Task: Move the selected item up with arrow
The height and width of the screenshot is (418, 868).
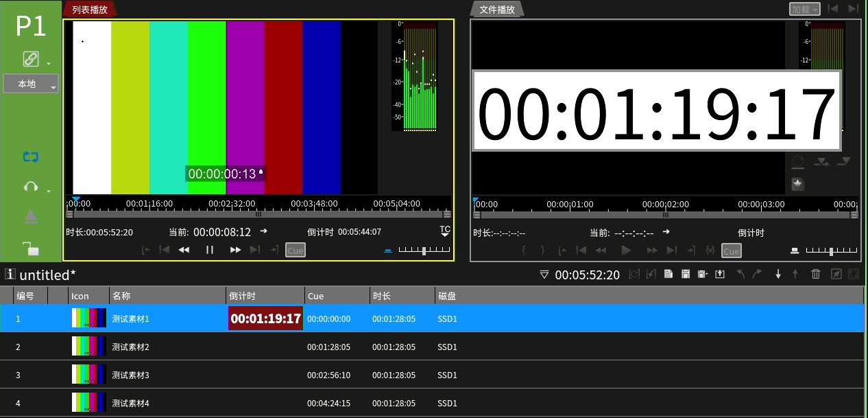Action: coord(795,275)
